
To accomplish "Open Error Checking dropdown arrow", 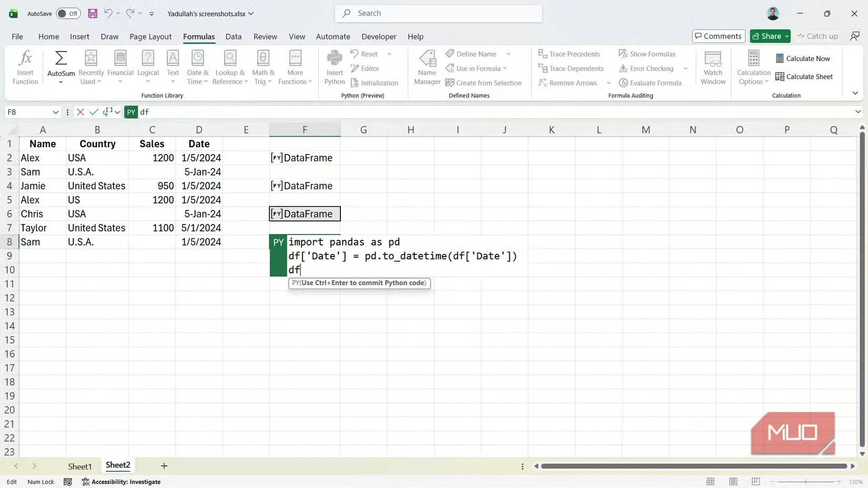I will point(685,68).
